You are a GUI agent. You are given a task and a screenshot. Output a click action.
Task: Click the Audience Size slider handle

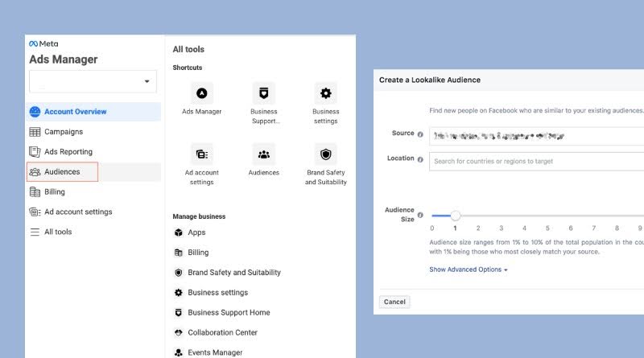(x=455, y=215)
